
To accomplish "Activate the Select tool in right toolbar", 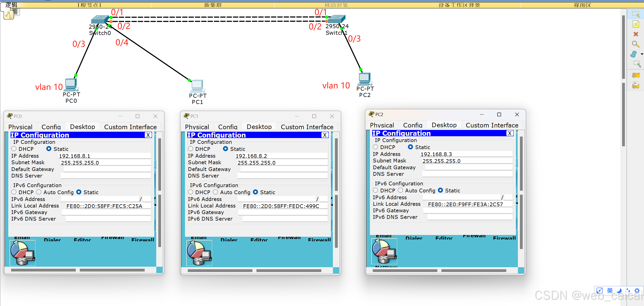I will [x=636, y=14].
